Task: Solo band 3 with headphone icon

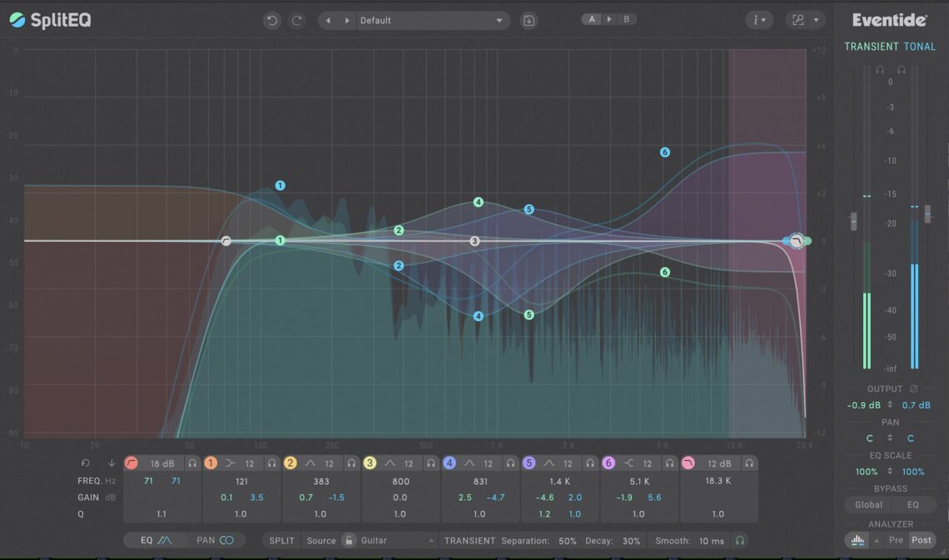Action: pos(430,463)
